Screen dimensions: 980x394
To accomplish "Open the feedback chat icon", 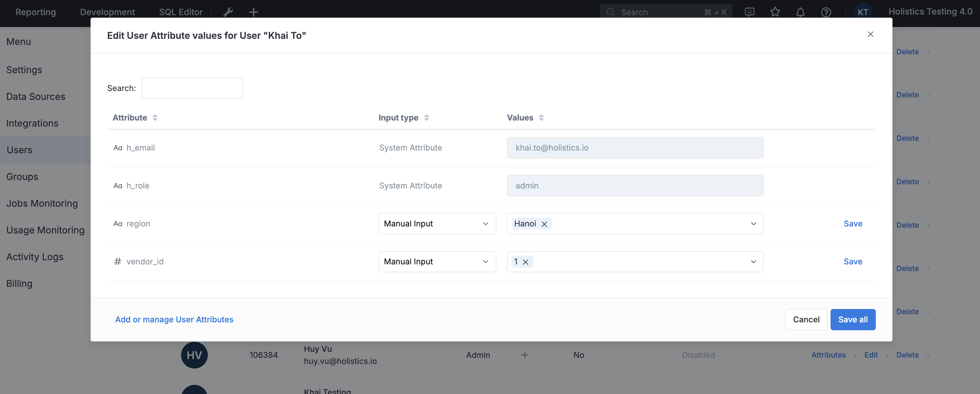I will point(749,12).
